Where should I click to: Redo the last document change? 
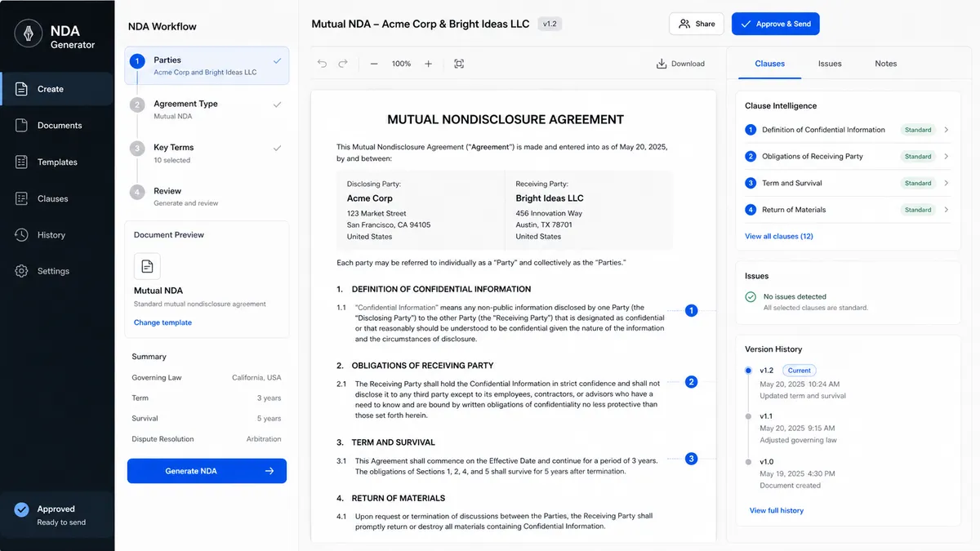(x=343, y=64)
